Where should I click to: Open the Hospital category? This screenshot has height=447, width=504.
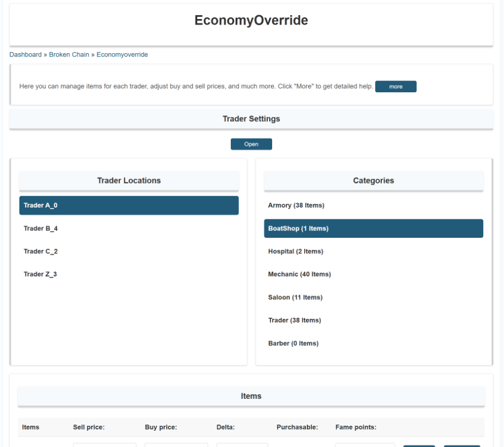[374, 251]
